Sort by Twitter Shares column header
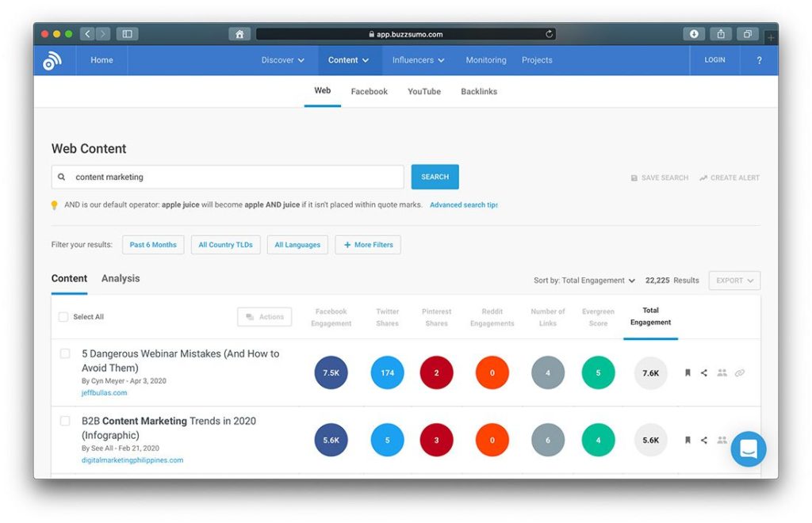This screenshot has width=812, height=523. 387,317
